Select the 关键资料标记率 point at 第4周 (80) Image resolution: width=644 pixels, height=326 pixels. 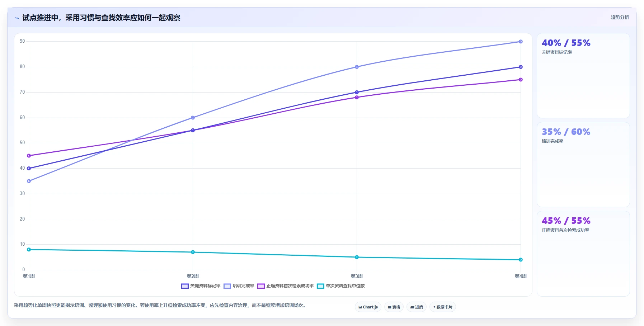521,67
